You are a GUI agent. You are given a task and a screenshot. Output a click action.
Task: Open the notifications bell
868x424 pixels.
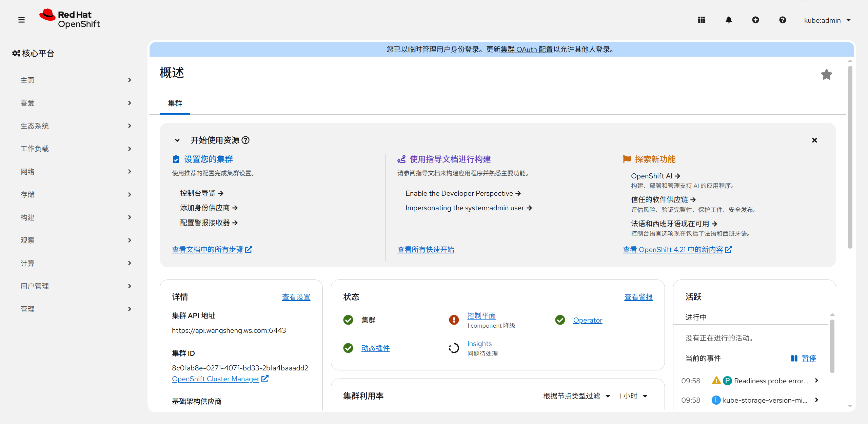tap(729, 20)
